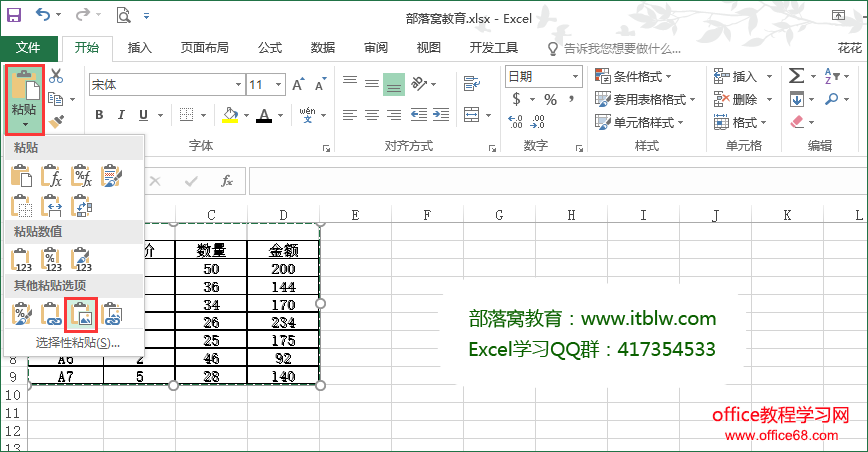Expand the 插入 cells dropdown arrow
Screen dimensions: 868x452
coord(769,76)
